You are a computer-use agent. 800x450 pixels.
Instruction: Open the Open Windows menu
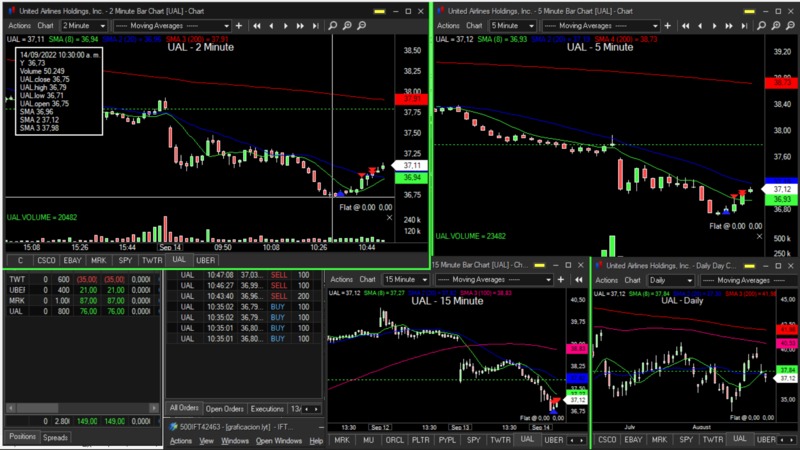coord(277,441)
